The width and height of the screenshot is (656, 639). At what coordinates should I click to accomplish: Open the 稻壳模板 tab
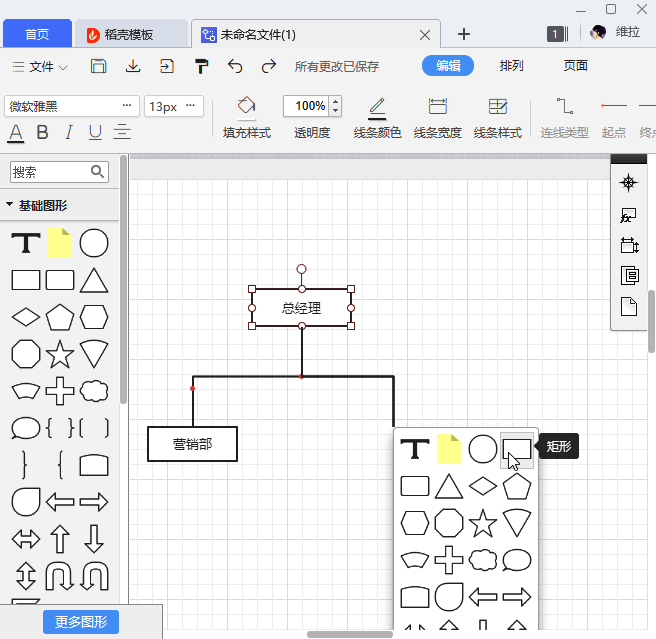130,34
